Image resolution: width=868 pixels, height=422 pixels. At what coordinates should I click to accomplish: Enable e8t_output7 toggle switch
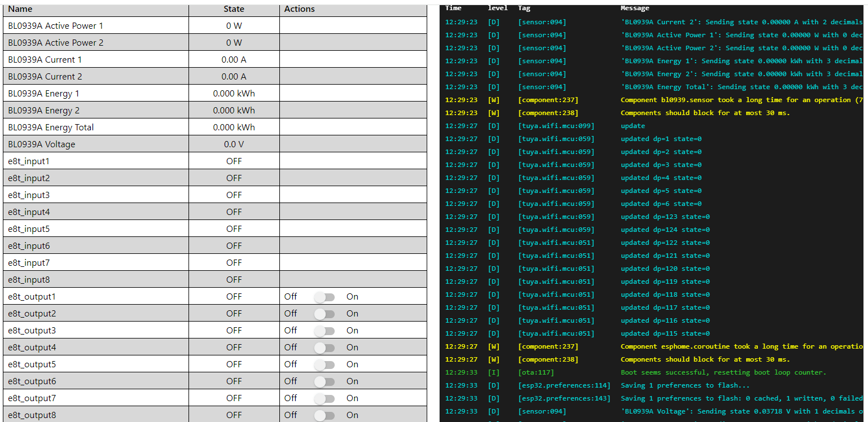tap(324, 398)
